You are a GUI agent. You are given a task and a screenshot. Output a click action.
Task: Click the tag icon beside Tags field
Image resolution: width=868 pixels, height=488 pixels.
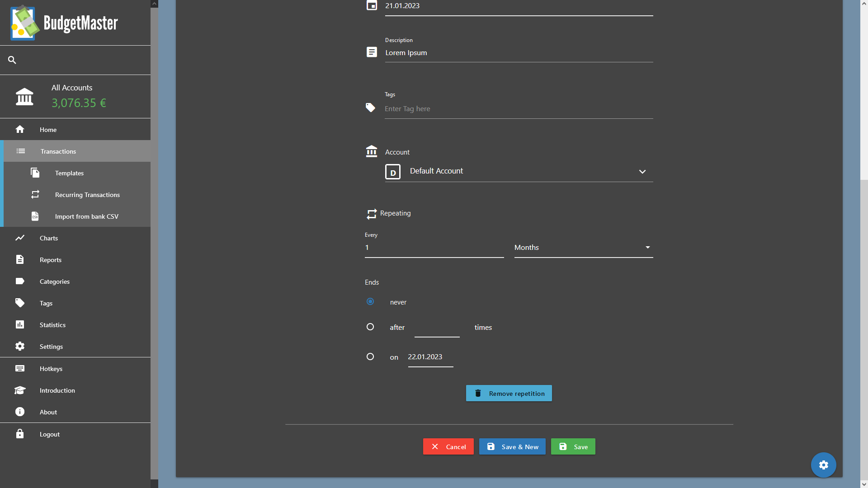pyautogui.click(x=371, y=108)
